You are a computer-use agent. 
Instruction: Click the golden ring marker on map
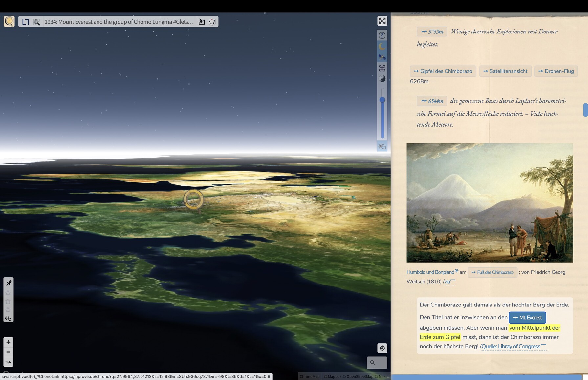click(x=193, y=199)
